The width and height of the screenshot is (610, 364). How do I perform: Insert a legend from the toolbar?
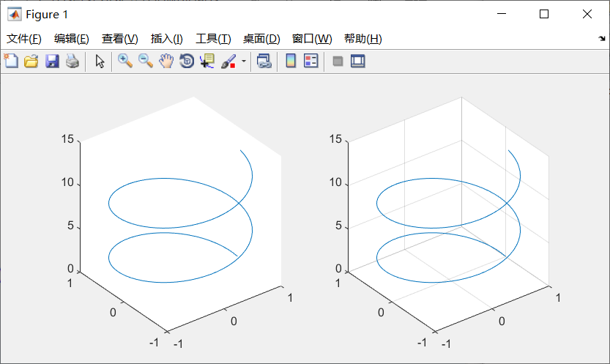[310, 61]
